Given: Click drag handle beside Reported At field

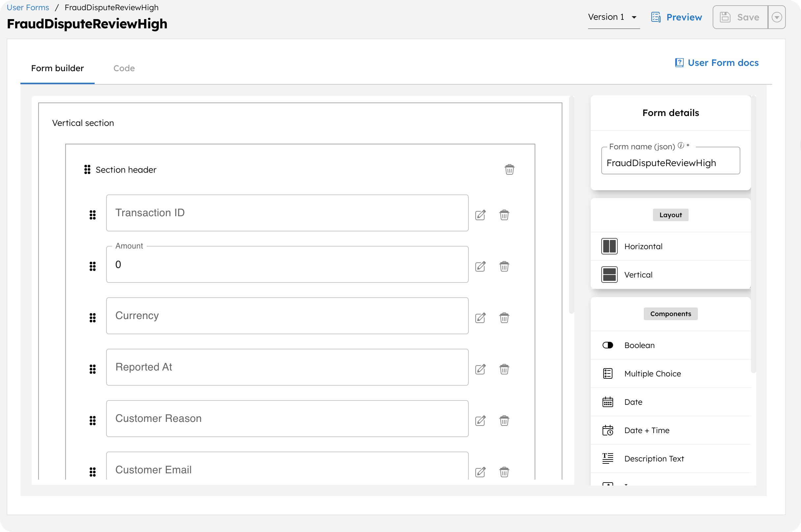Looking at the screenshot, I should click(93, 369).
